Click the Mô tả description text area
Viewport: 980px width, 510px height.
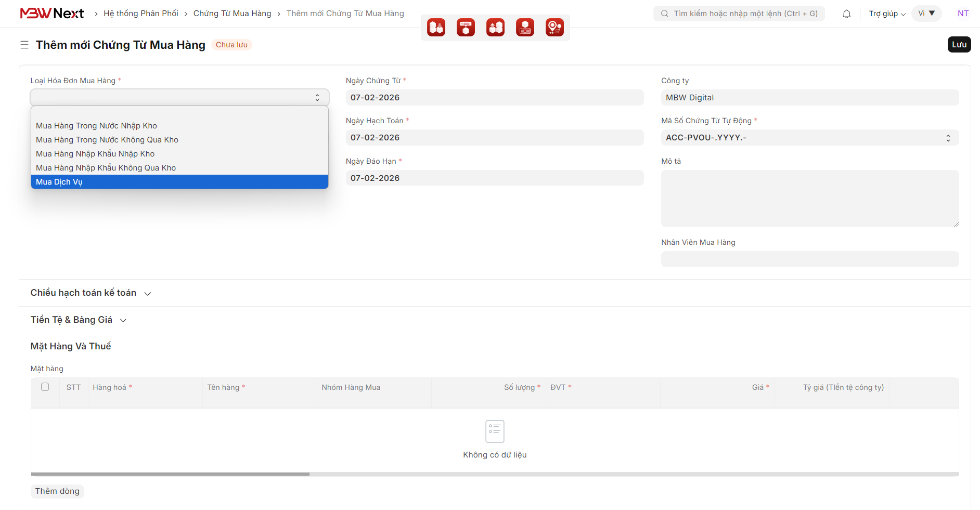(x=809, y=198)
